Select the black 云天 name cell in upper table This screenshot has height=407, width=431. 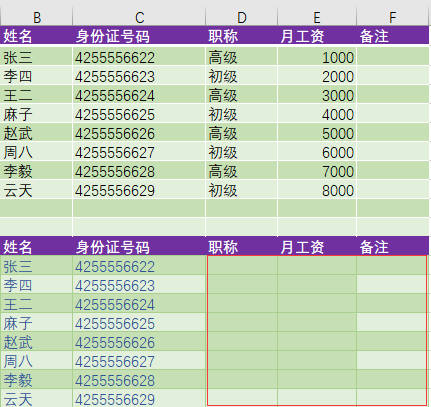coord(36,190)
